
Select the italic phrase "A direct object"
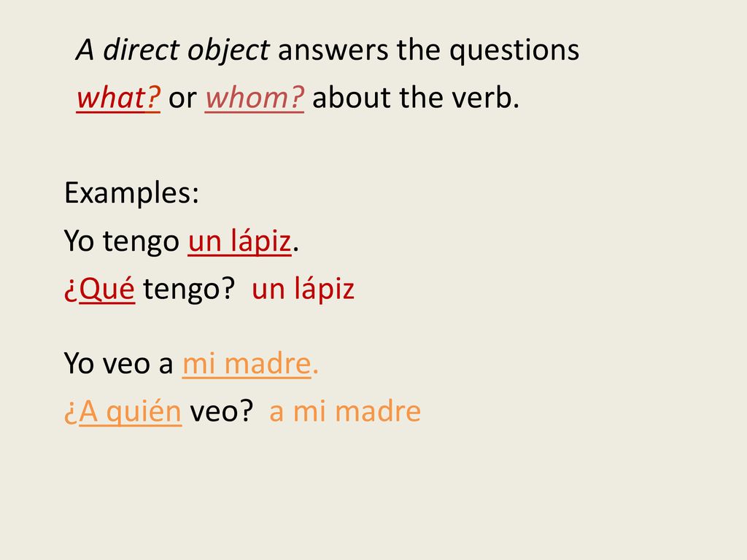coord(173,50)
